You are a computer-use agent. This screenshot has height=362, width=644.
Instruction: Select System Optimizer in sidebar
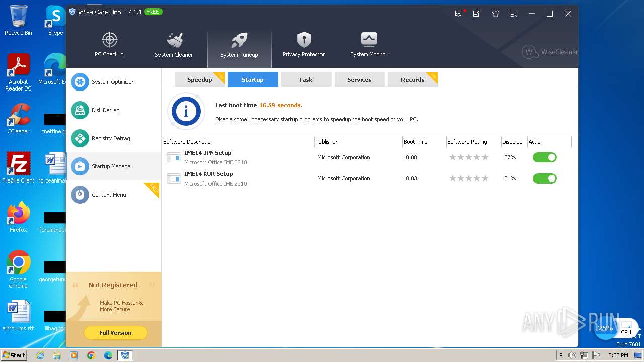pos(113,82)
